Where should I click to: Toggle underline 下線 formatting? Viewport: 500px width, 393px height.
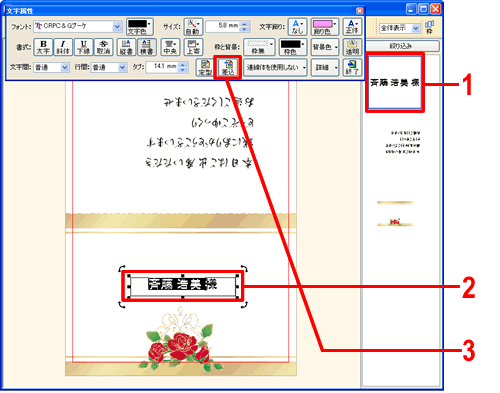pos(83,47)
